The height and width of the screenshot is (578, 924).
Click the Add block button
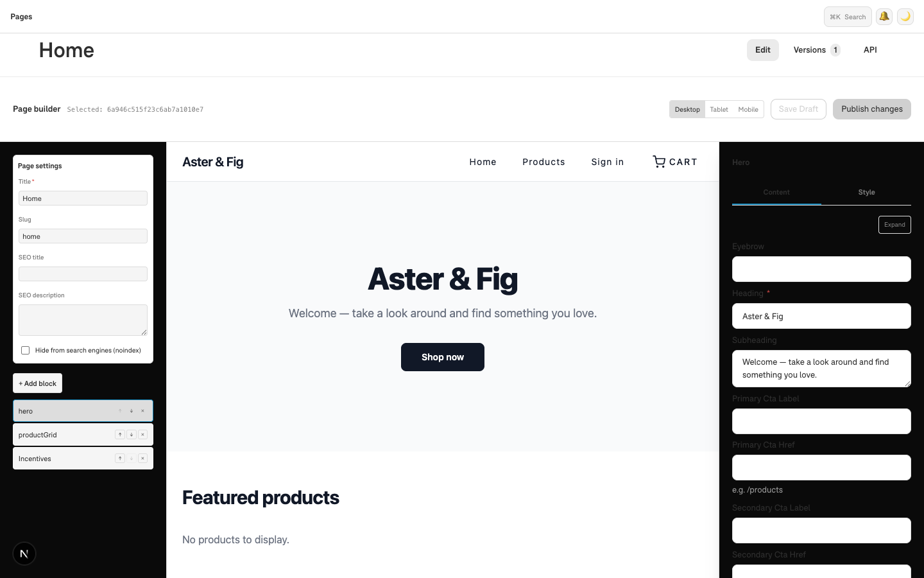pyautogui.click(x=37, y=383)
